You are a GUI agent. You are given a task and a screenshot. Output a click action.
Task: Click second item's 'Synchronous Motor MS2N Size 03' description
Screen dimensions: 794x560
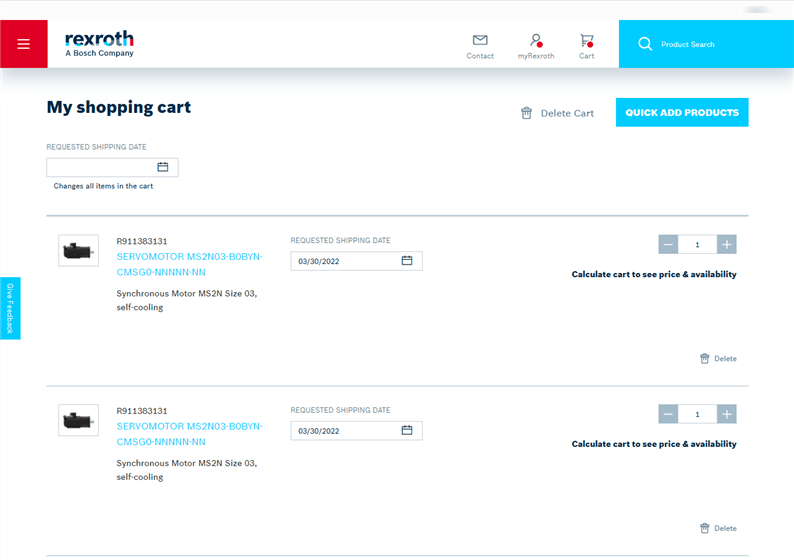tap(187, 470)
